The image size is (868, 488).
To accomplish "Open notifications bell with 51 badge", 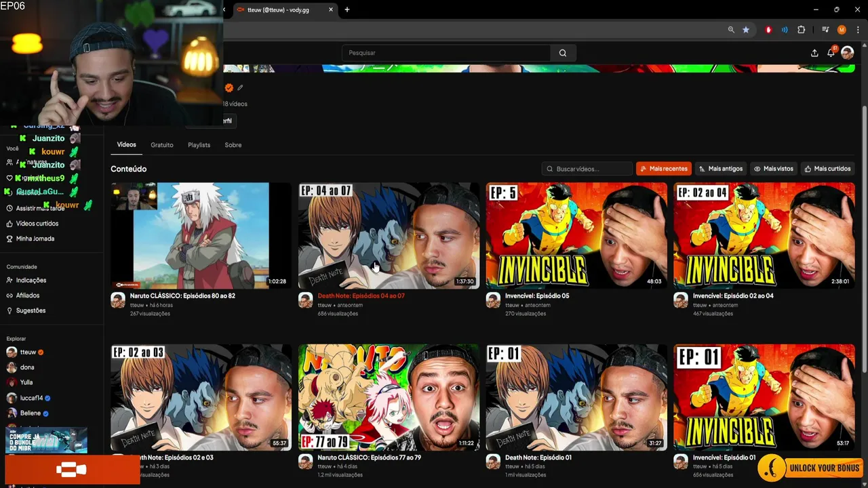I will tap(831, 52).
